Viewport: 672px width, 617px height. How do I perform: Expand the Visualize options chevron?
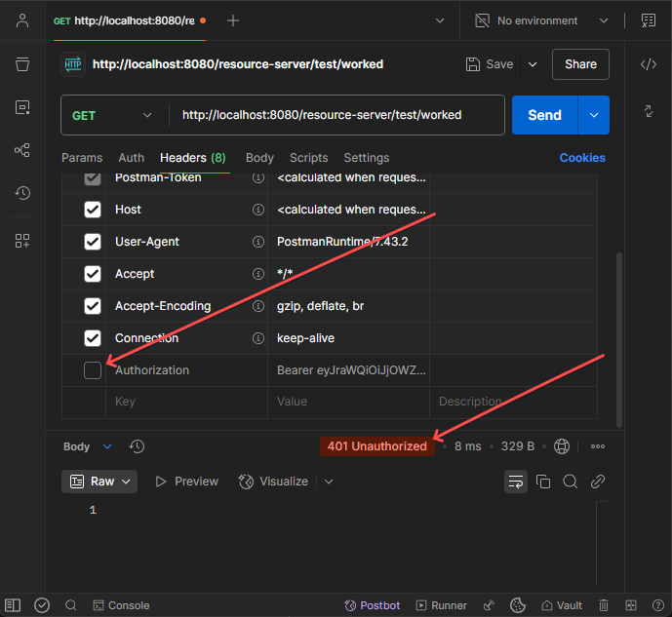point(329,482)
